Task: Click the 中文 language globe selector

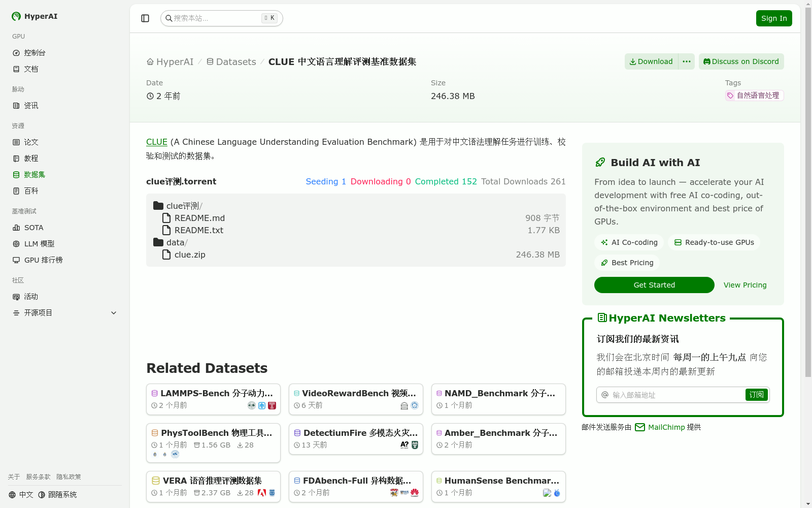Action: coord(21,495)
